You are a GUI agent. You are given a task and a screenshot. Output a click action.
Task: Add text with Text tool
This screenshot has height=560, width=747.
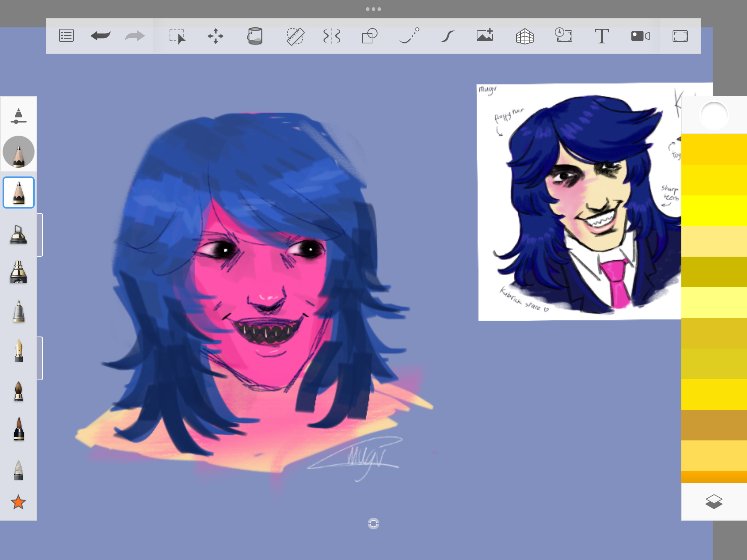(601, 36)
